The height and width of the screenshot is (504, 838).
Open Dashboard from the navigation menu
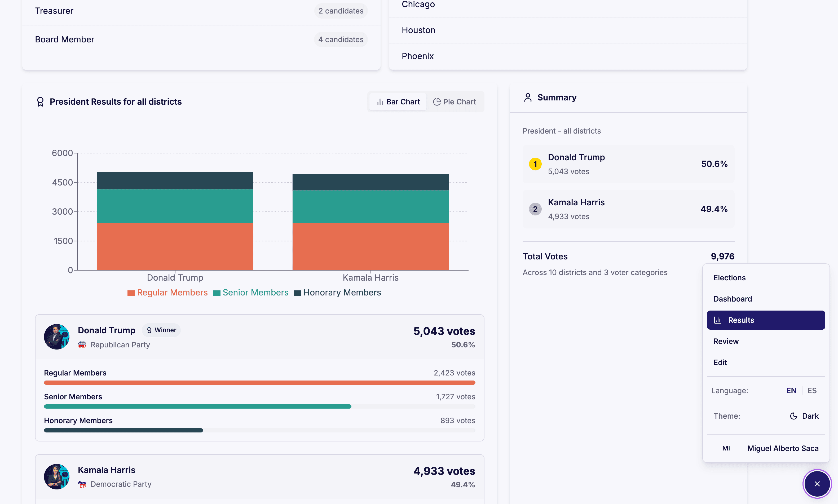(x=733, y=299)
